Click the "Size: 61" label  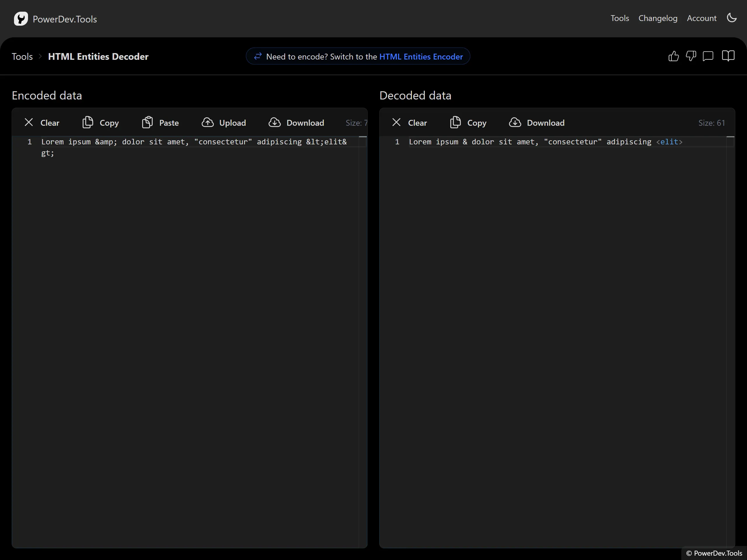(x=711, y=123)
